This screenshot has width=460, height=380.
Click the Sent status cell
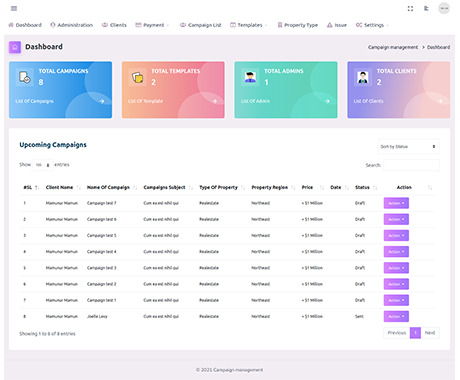point(359,316)
